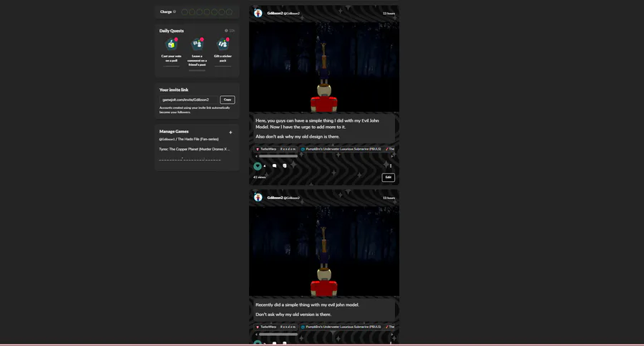
Task: Click the 'Daily Quests' heading
Action: click(171, 31)
